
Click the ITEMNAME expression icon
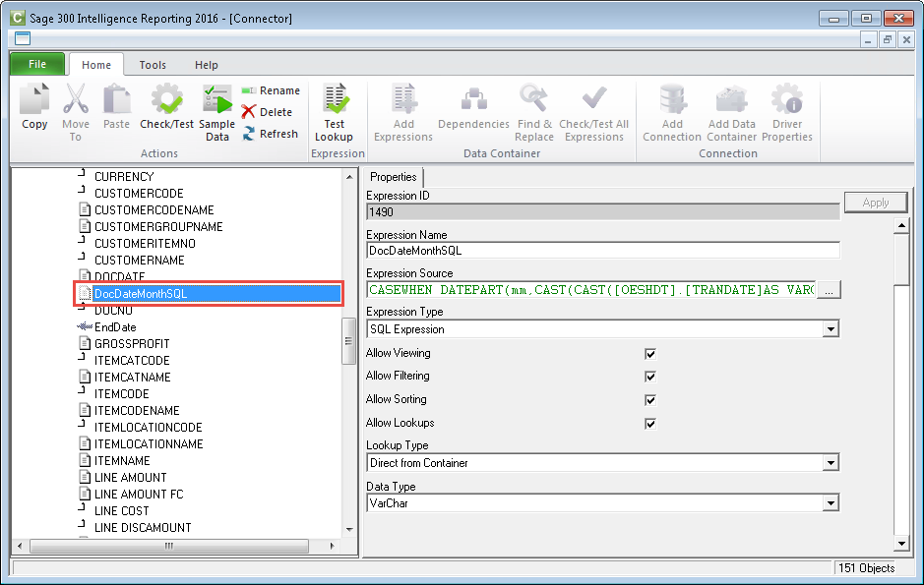(x=85, y=460)
